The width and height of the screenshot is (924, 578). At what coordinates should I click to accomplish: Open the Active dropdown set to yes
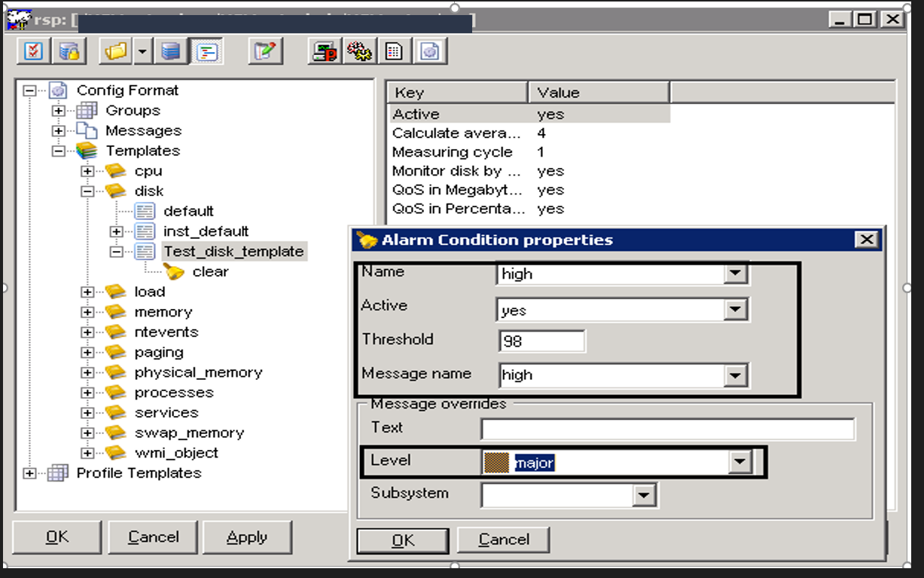735,310
